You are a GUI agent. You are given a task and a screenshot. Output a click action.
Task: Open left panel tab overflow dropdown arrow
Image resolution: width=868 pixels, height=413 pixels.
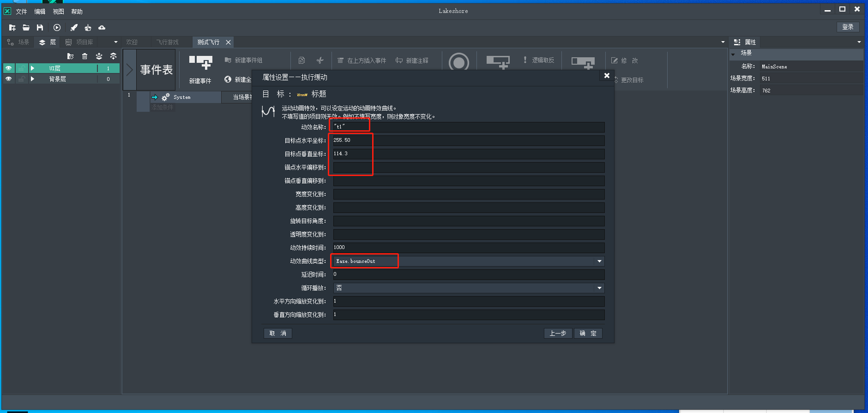(x=115, y=42)
